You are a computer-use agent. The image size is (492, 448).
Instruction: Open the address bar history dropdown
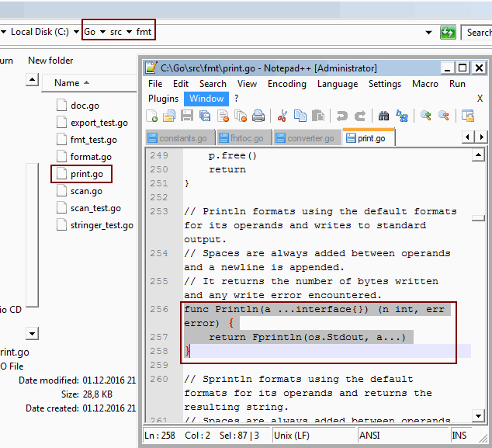[428, 32]
